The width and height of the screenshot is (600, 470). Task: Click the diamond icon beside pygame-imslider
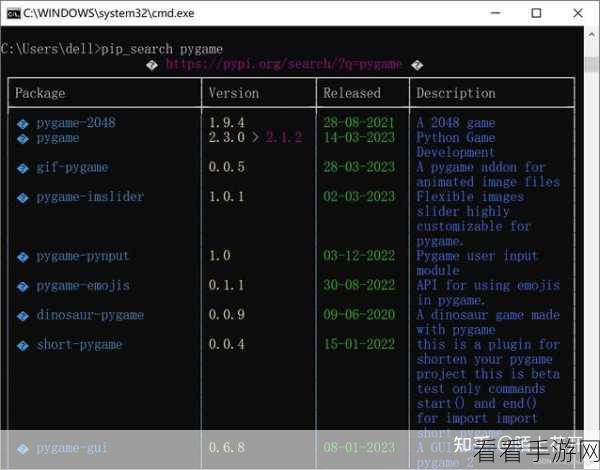pos(23,198)
